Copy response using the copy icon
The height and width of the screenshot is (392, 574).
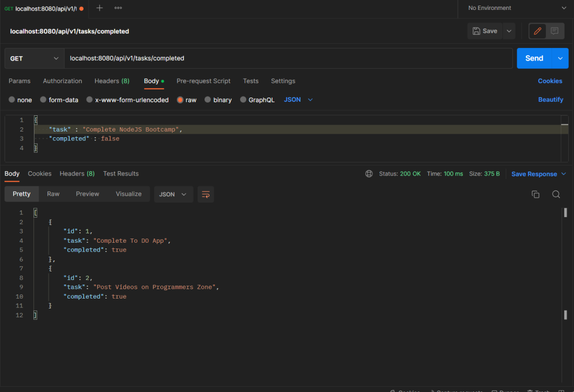click(x=535, y=194)
